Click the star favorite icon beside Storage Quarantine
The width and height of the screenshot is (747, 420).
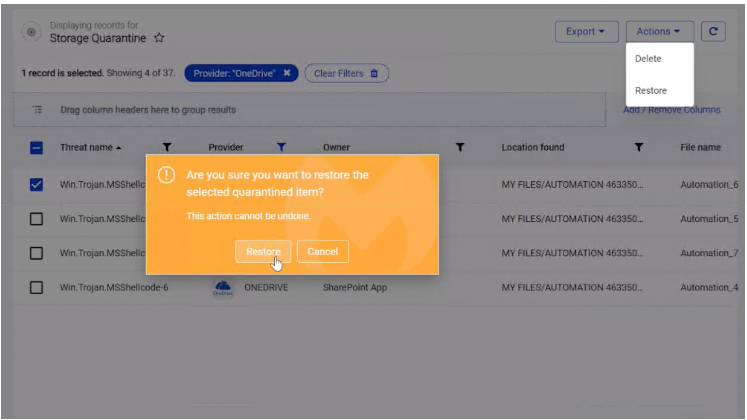point(159,38)
